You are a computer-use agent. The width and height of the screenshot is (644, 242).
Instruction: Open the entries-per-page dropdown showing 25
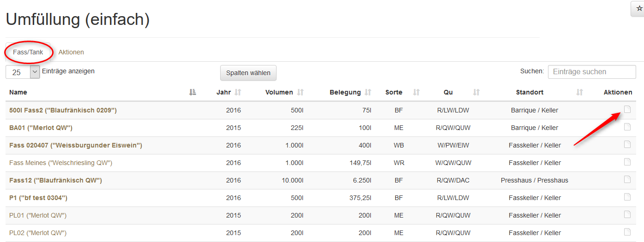click(x=23, y=72)
